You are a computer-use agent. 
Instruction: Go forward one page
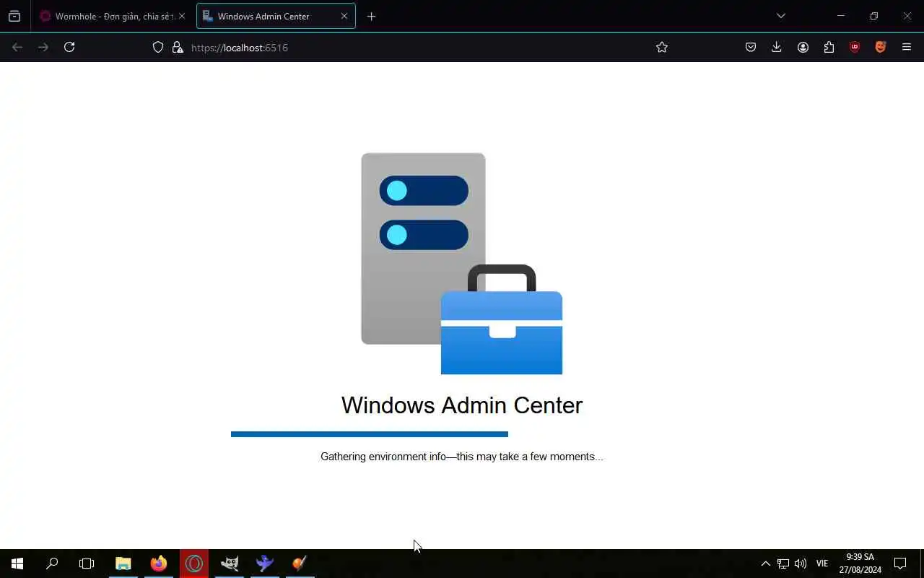coord(43,47)
